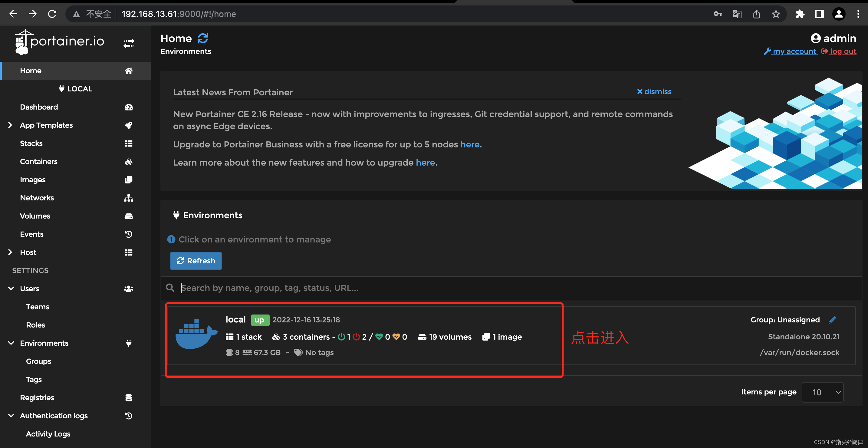Click the Docker whale environment icon

point(196,334)
